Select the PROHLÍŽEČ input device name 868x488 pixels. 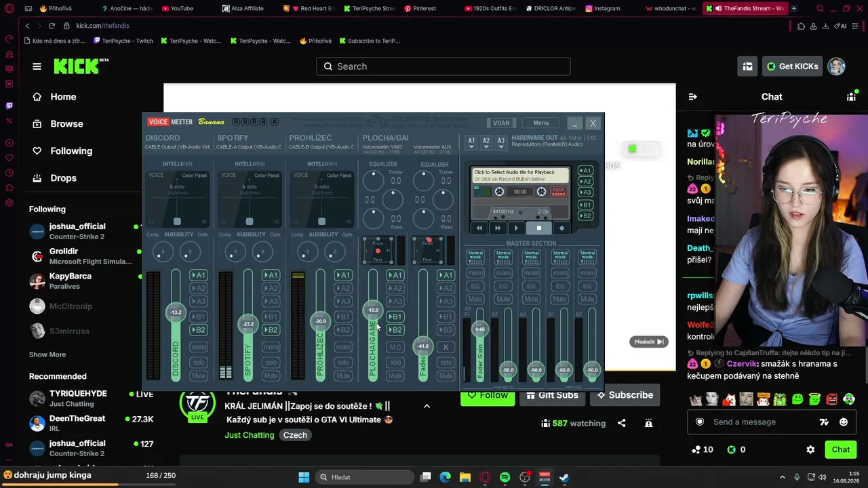click(321, 147)
